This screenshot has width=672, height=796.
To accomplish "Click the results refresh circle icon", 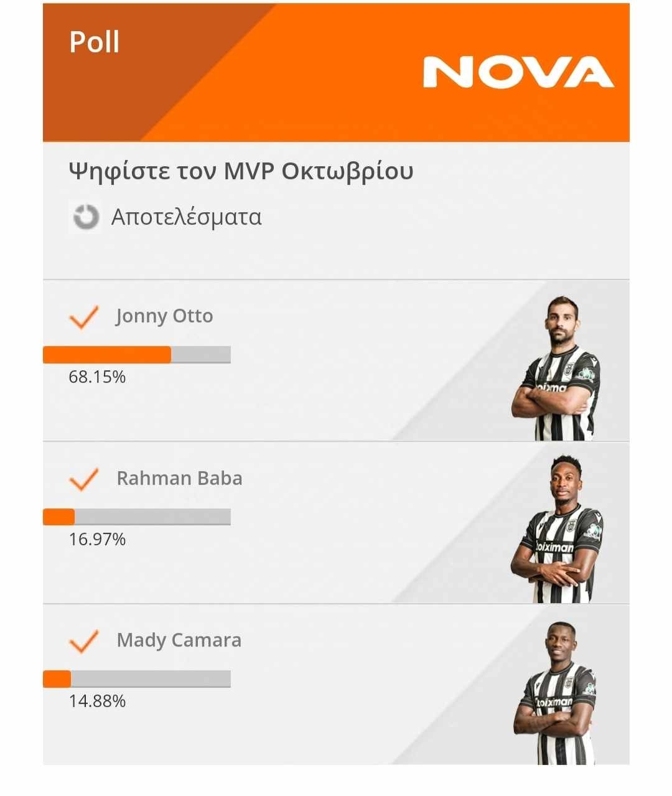I will click(85, 217).
